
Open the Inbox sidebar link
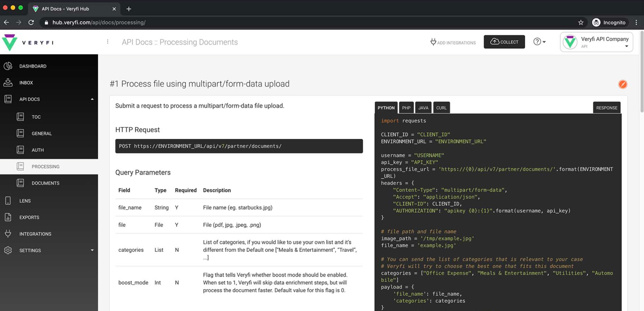[x=26, y=83]
